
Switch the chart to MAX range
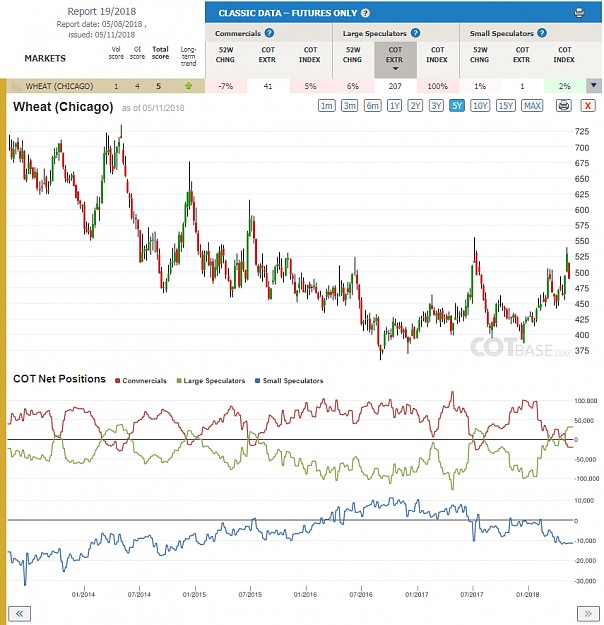[532, 106]
